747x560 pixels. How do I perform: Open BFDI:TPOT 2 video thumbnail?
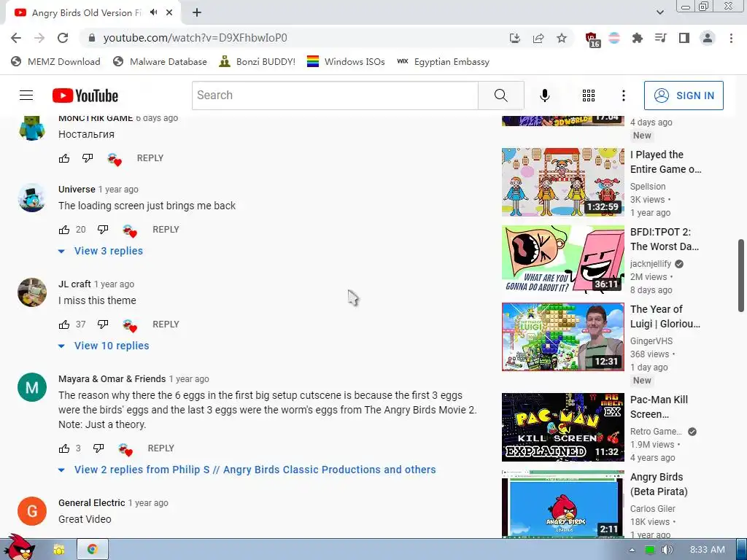click(x=563, y=259)
